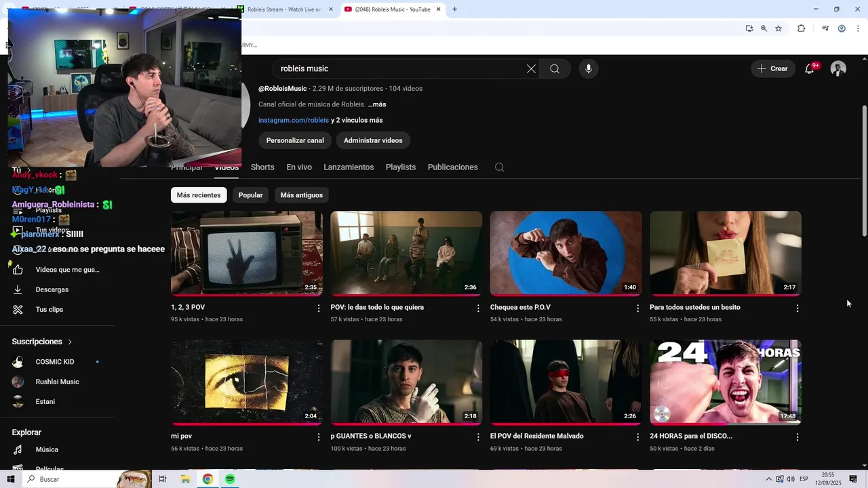Open options for '24 HORAS para el DISCO...'

pos(797,437)
